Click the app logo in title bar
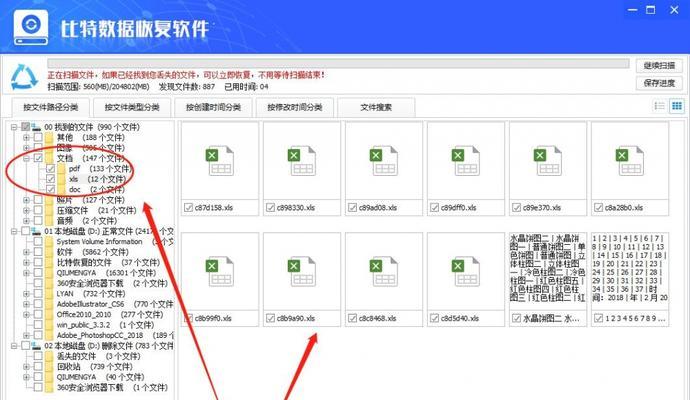The image size is (690, 400). point(31,25)
